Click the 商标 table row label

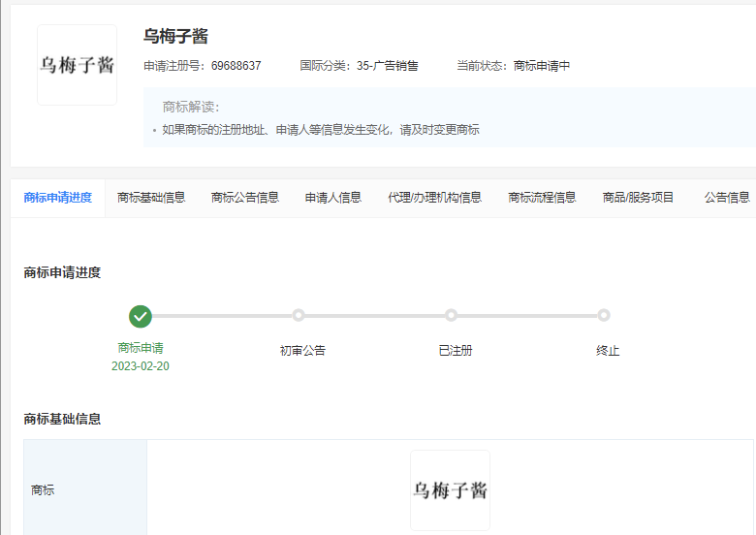(43, 490)
